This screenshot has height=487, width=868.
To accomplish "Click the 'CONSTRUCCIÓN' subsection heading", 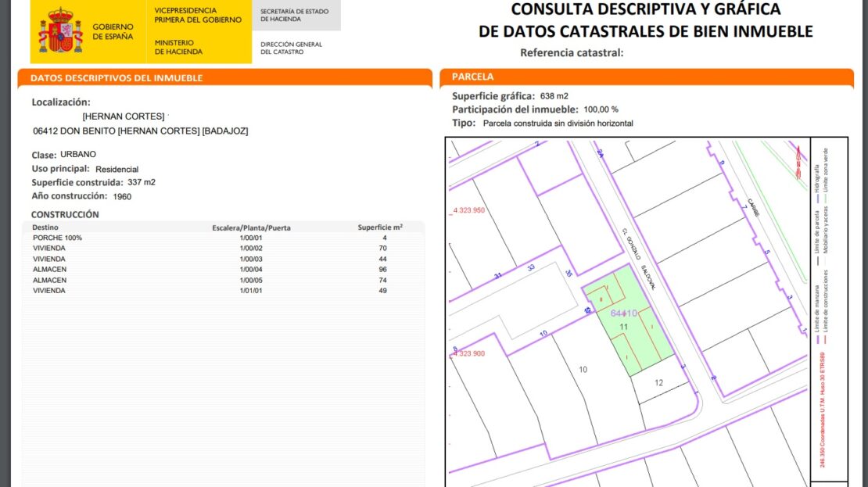I will coord(65,215).
